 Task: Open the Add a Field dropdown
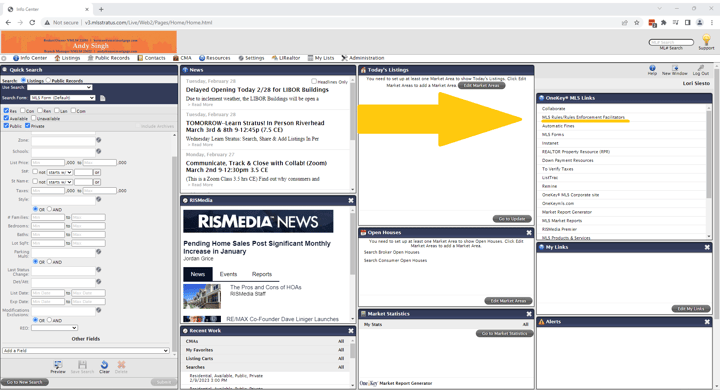(86, 350)
